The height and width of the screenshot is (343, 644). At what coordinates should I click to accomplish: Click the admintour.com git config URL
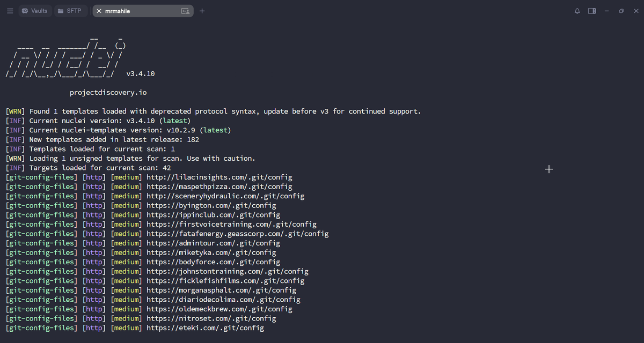click(213, 243)
